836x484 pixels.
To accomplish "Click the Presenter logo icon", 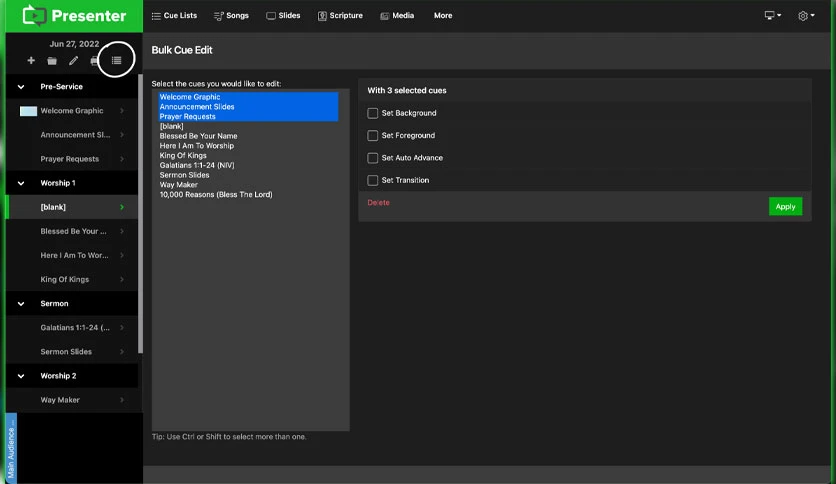I will pos(34,15).
